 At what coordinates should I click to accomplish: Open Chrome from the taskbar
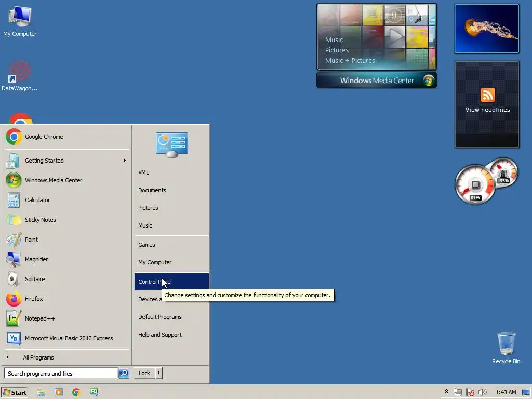coord(76,393)
